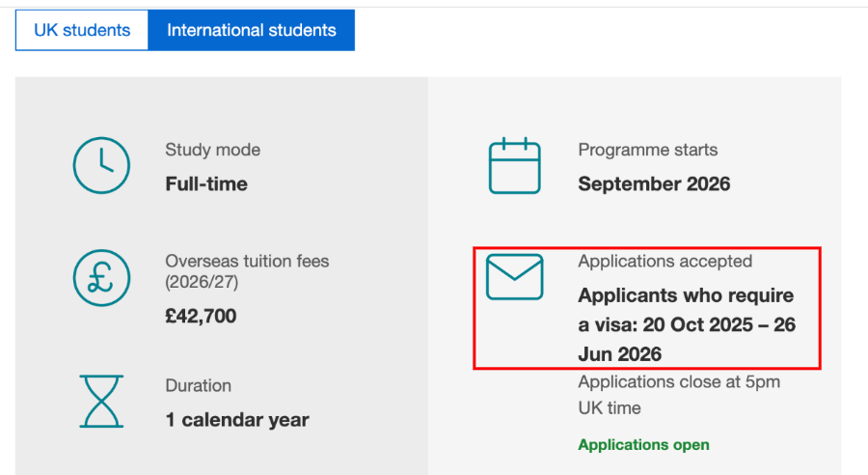The height and width of the screenshot is (475, 868).
Task: Click the £42,700 fee amount
Action: [201, 316]
